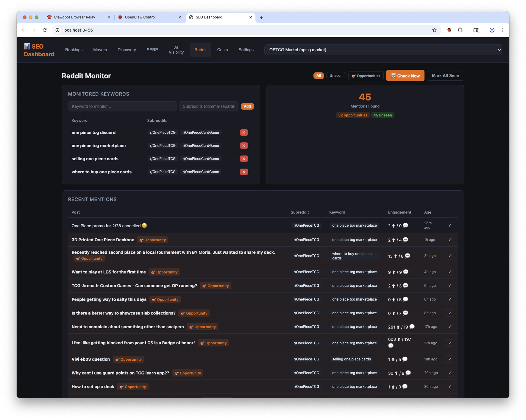Select the Reddit nav item
Image resolution: width=526 pixels, height=420 pixels.
point(200,50)
